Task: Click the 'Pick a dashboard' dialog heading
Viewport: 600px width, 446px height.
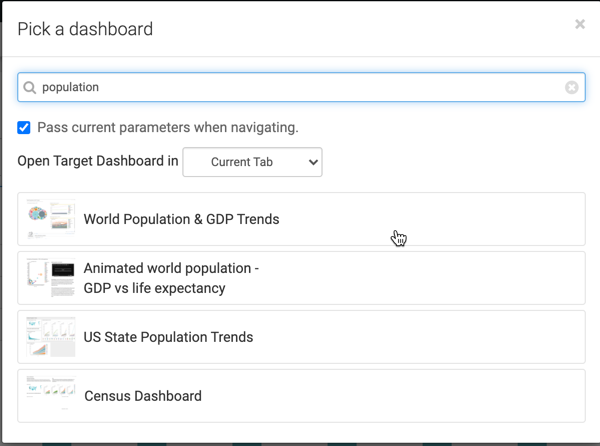Action: pyautogui.click(x=85, y=29)
